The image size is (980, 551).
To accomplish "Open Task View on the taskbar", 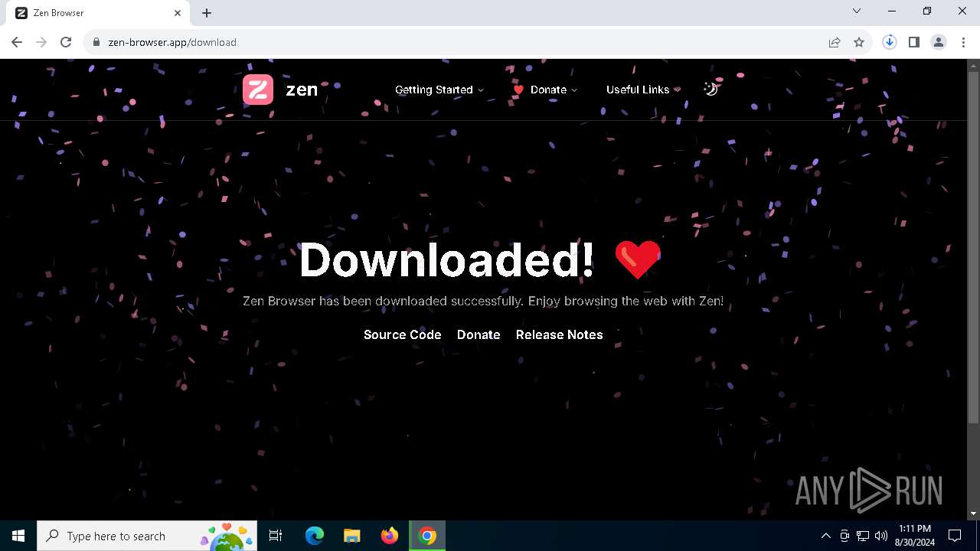I will (x=276, y=536).
